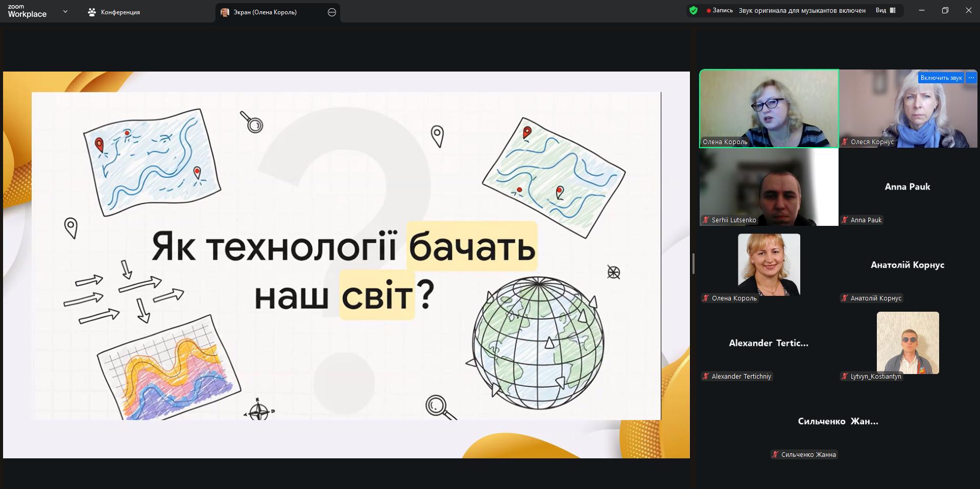
Task: Click the muted mic icon next to Lytvyn_Kostiantyn
Action: [845, 377]
